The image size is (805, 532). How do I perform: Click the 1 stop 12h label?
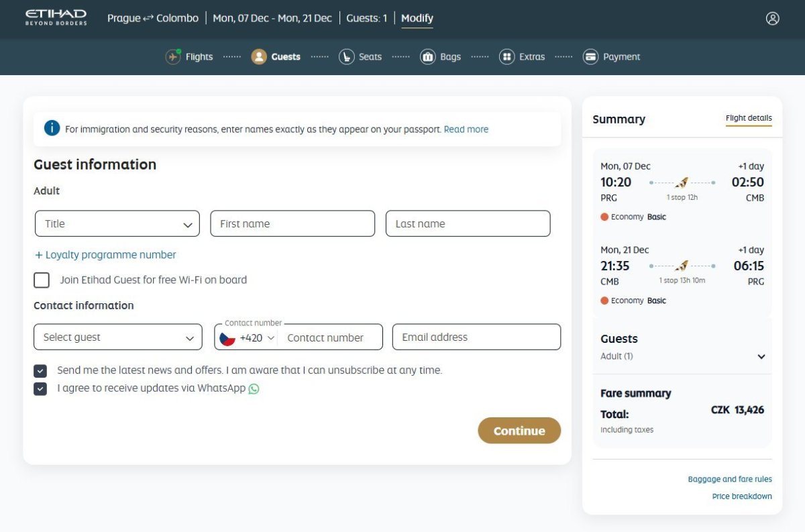[682, 198]
